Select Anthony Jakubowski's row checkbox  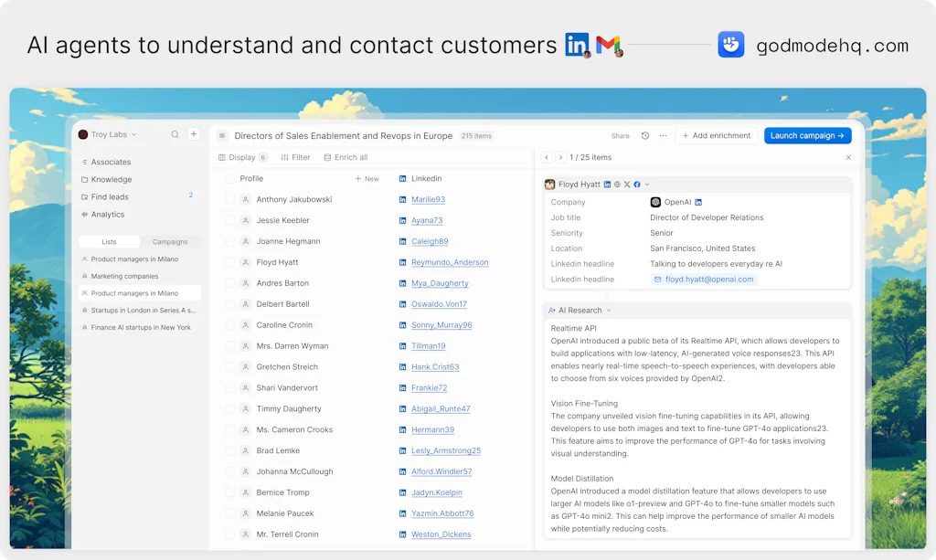click(x=229, y=199)
